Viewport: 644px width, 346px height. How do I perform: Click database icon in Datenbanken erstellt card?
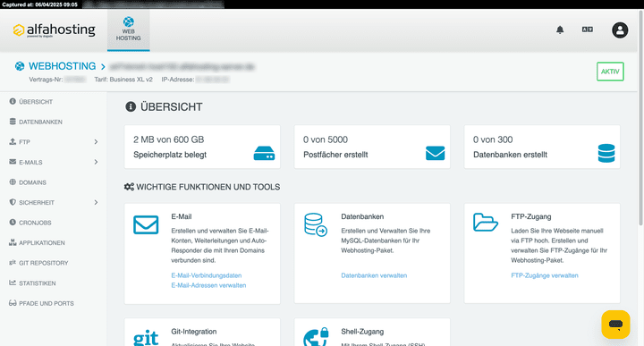coord(606,153)
